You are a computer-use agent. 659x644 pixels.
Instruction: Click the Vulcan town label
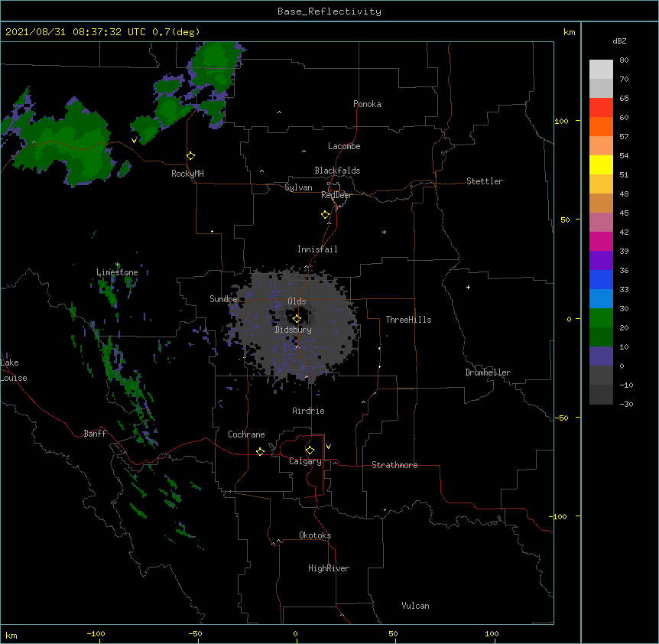click(415, 606)
